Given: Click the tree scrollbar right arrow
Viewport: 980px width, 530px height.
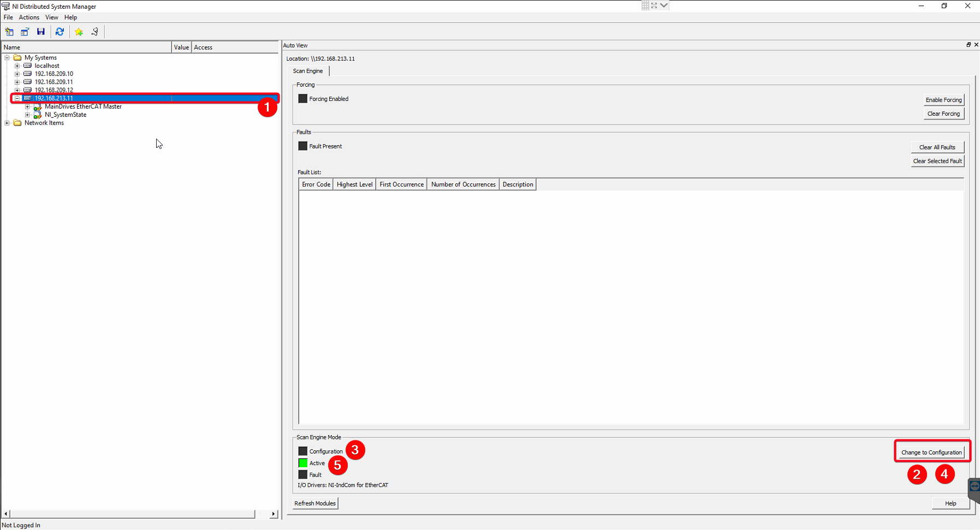Looking at the screenshot, I should [x=274, y=514].
